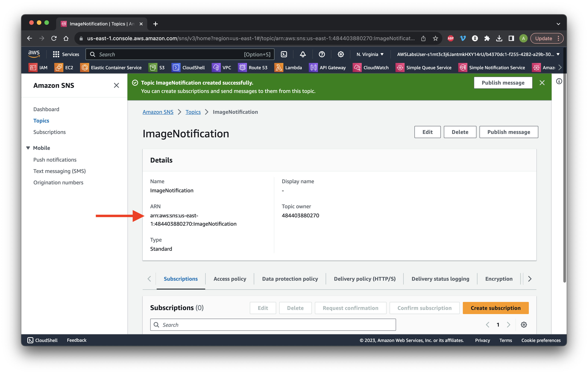Click the browser reload icon

(54, 38)
